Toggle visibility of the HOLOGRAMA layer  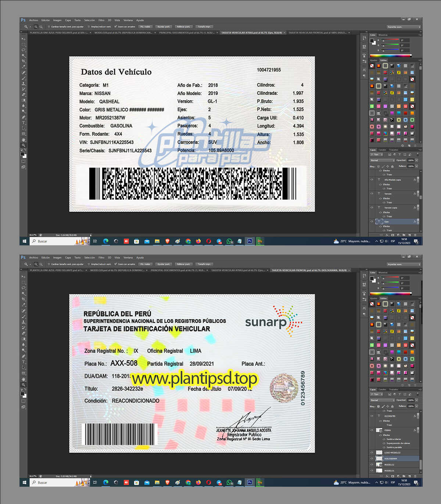(372, 458)
